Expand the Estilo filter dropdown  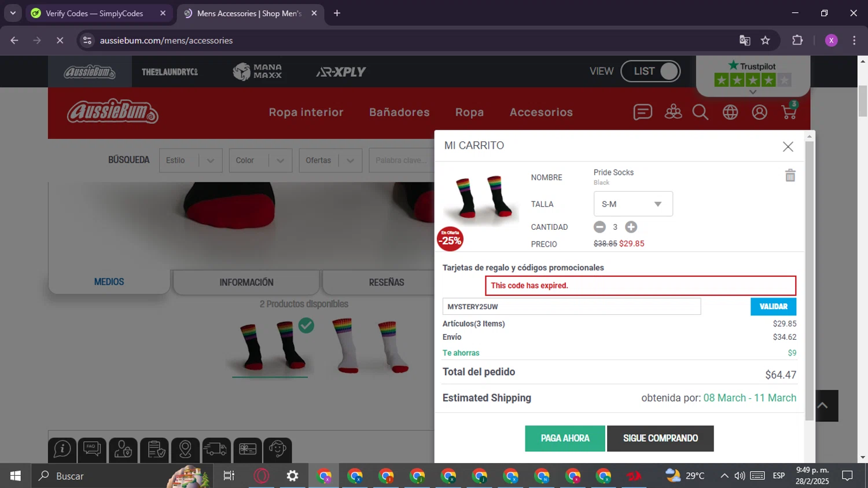[190, 160]
